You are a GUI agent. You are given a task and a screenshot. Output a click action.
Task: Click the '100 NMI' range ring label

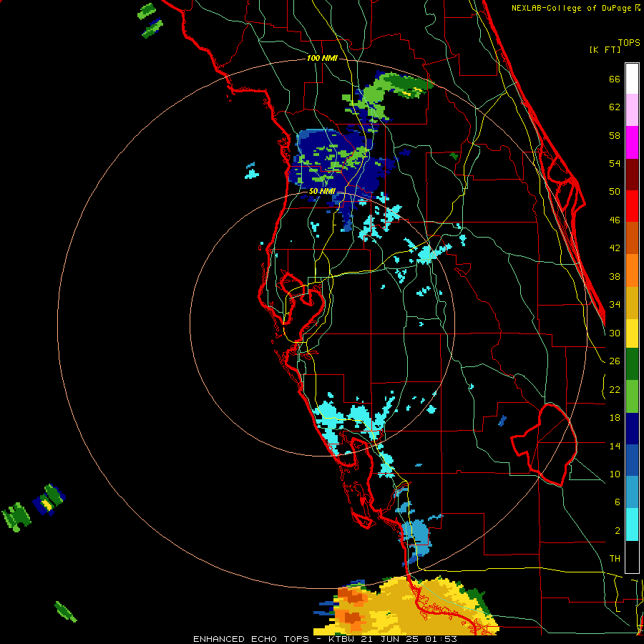click(x=322, y=59)
